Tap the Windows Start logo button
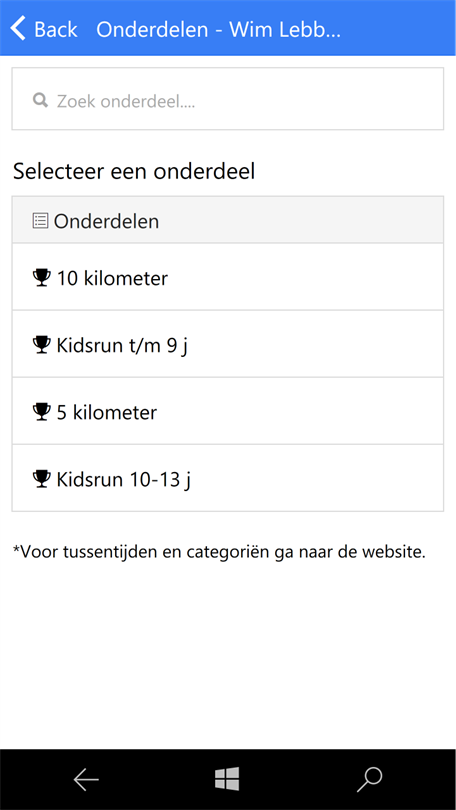 click(x=227, y=778)
